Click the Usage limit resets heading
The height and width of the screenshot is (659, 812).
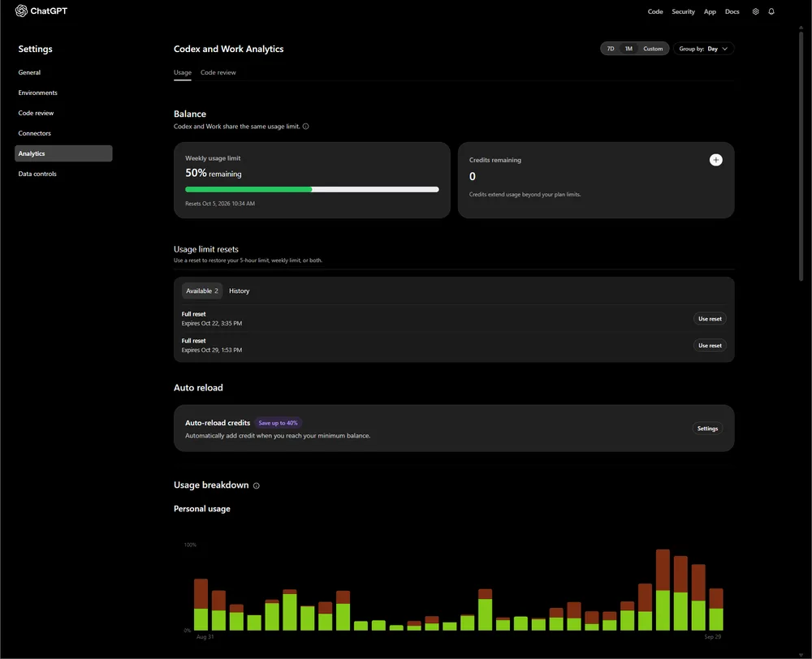pos(206,249)
